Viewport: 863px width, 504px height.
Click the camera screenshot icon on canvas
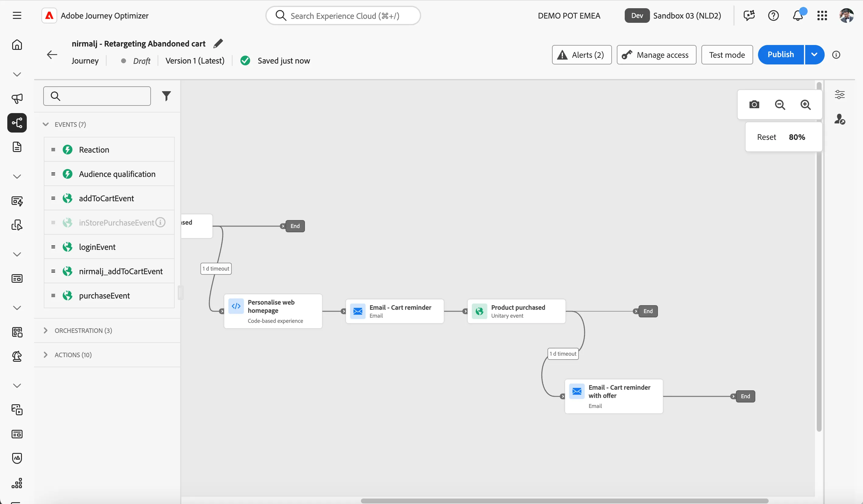click(754, 104)
